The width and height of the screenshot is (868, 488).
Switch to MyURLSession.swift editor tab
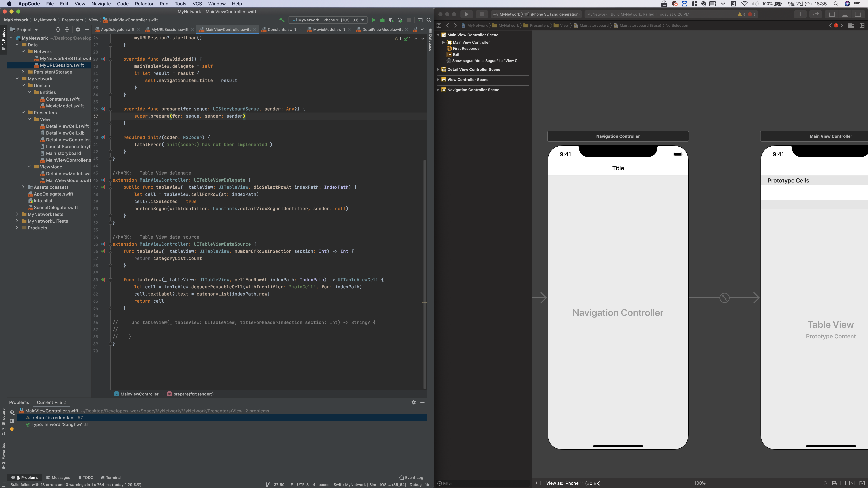pos(170,30)
